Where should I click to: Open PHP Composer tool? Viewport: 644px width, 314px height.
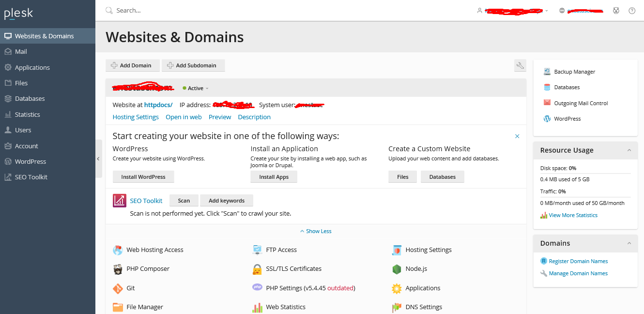(141, 269)
